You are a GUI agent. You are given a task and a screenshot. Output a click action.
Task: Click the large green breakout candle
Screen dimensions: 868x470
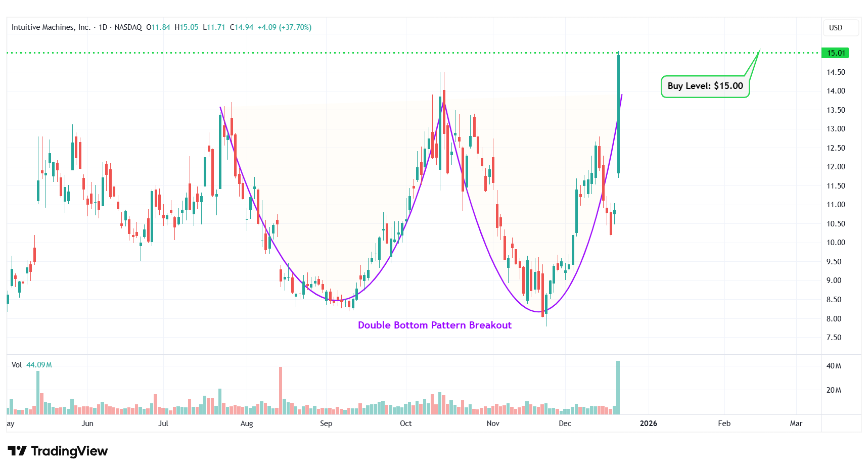618,114
